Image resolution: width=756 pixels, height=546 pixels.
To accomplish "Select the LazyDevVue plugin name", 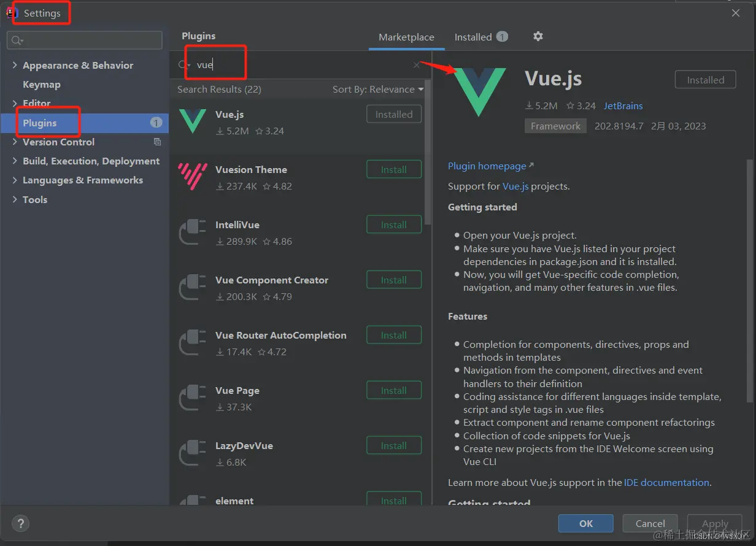I will [x=244, y=445].
